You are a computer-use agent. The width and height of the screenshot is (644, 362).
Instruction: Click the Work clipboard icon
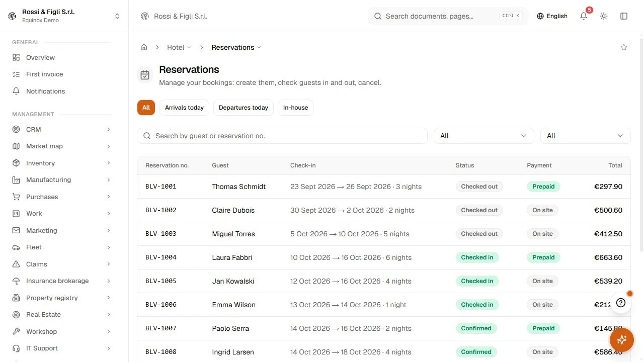[x=16, y=214]
